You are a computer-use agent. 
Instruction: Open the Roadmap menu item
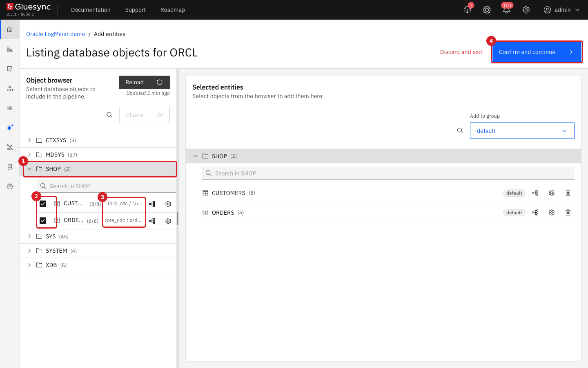pyautogui.click(x=173, y=10)
